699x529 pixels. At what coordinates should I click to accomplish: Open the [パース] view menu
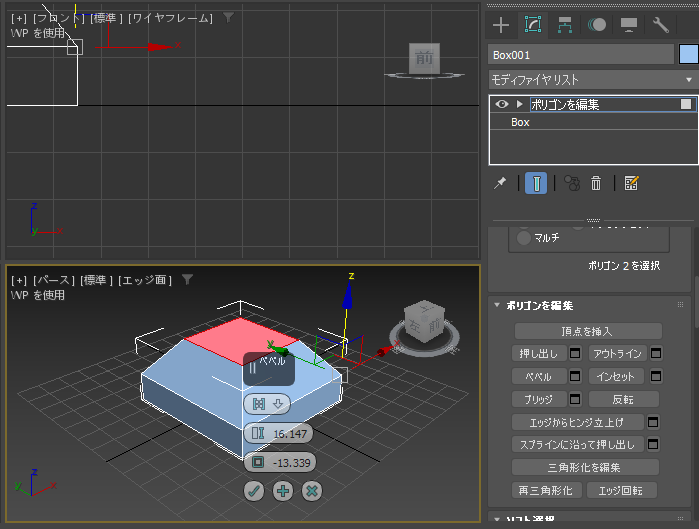coord(54,280)
